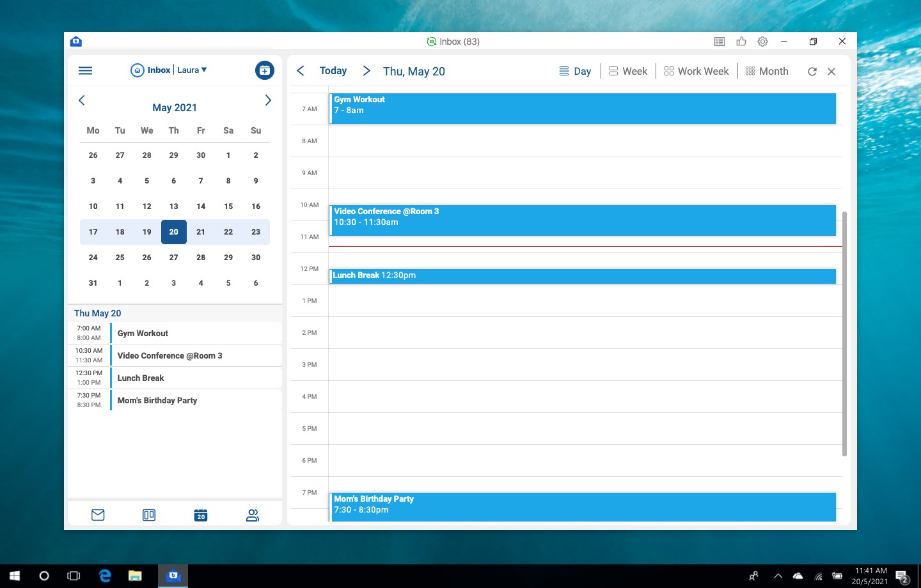Image resolution: width=921 pixels, height=588 pixels.
Task: Open the notification center icon
Action: coord(902,576)
